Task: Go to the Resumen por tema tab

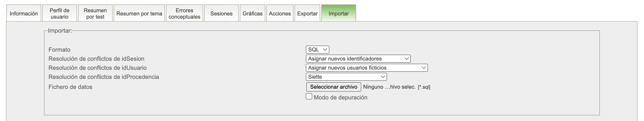Action: tap(139, 13)
